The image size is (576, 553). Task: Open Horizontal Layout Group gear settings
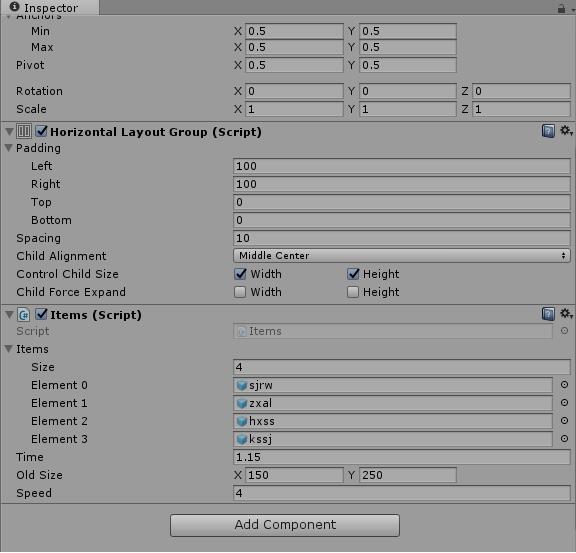566,130
